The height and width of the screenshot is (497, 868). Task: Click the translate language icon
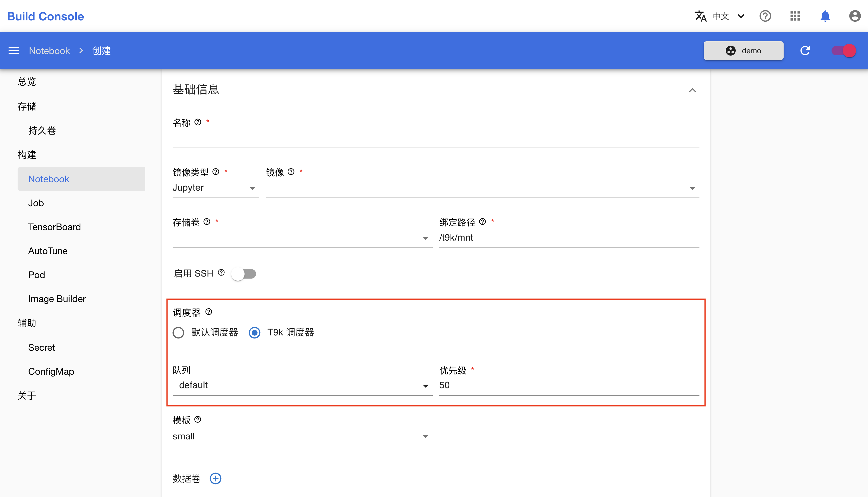(700, 16)
